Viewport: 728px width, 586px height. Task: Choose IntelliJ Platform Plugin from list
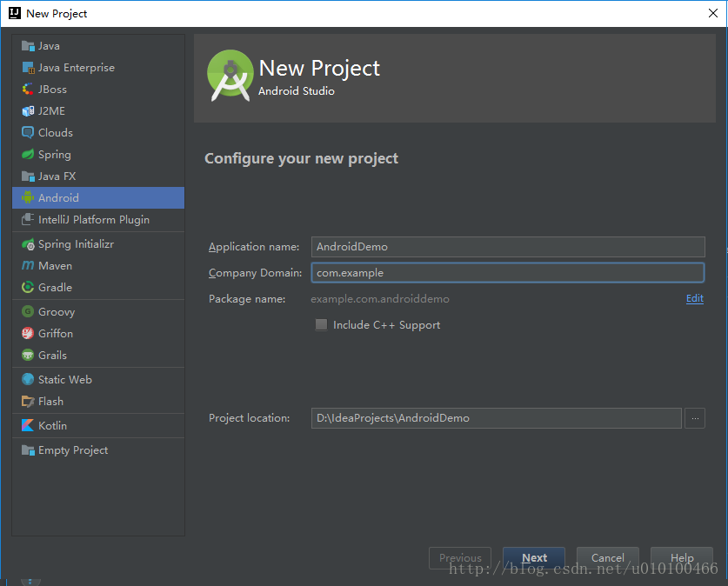pyautogui.click(x=93, y=220)
